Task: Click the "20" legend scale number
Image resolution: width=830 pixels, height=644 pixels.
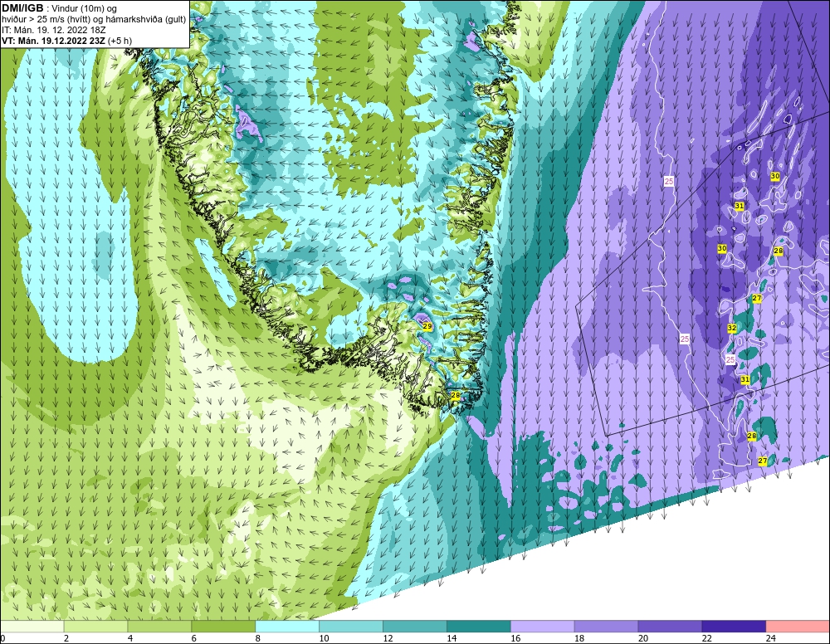Action: pyautogui.click(x=643, y=638)
